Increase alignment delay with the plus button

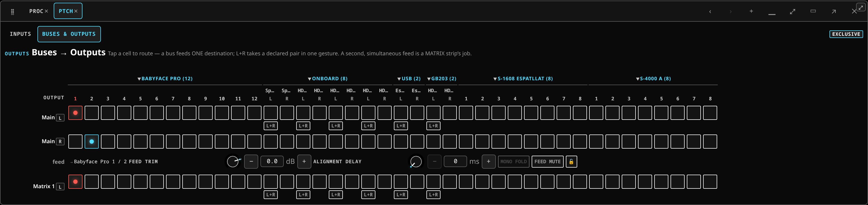(x=489, y=162)
